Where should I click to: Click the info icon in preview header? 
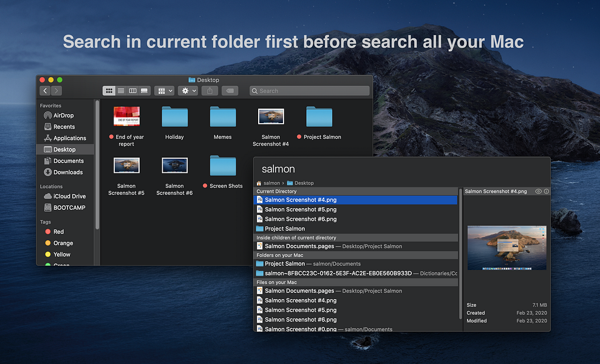547,191
